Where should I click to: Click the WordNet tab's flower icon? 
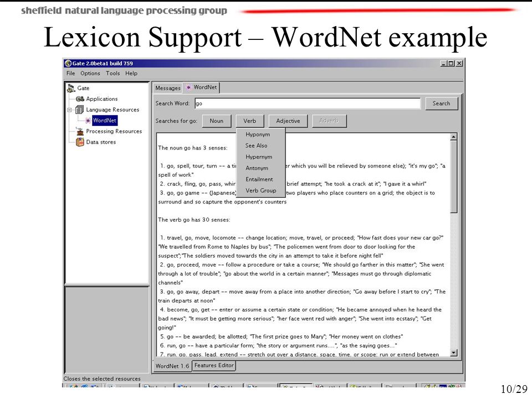point(188,87)
